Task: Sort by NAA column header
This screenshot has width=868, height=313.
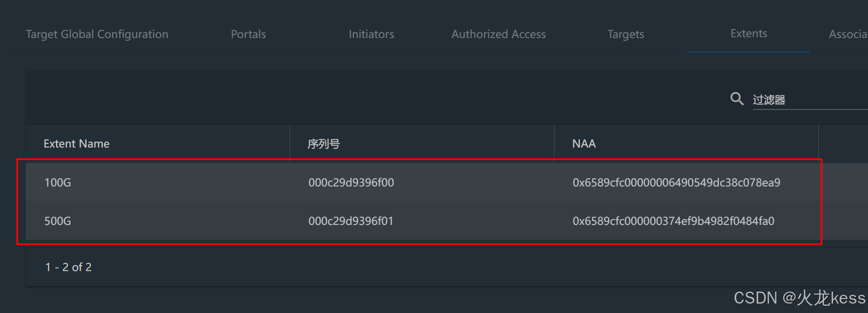Action: point(584,144)
